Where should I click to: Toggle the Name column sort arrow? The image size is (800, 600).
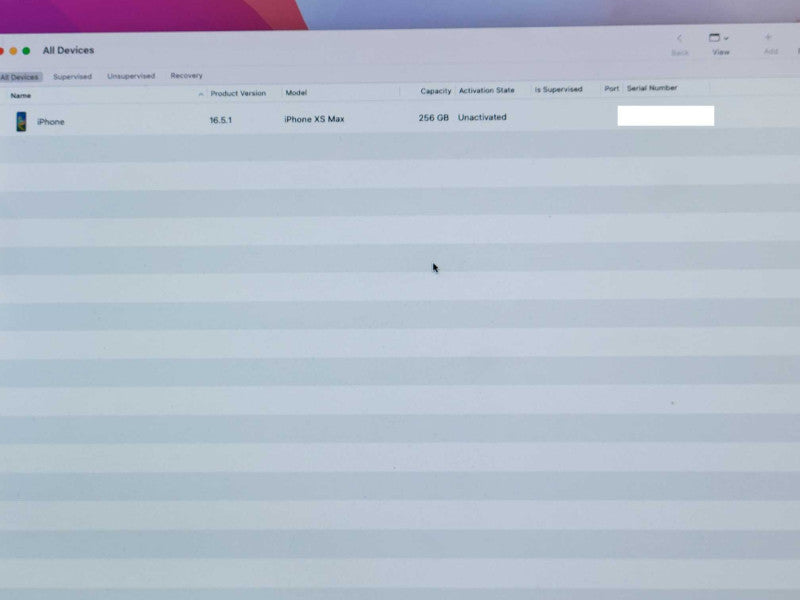[201, 94]
